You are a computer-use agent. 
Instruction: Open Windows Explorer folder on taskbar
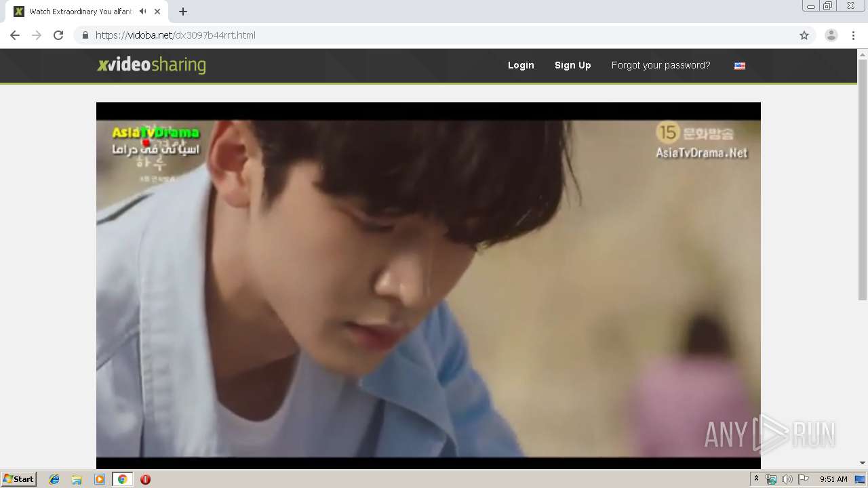(77, 479)
